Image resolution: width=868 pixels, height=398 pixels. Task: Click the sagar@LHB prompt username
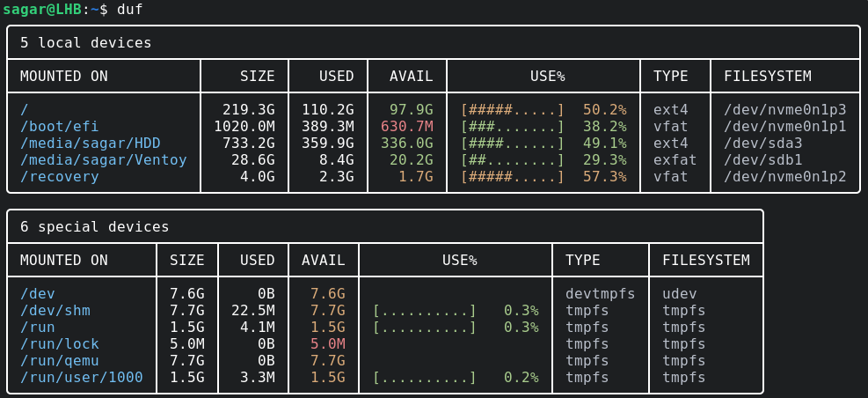pyautogui.click(x=46, y=10)
